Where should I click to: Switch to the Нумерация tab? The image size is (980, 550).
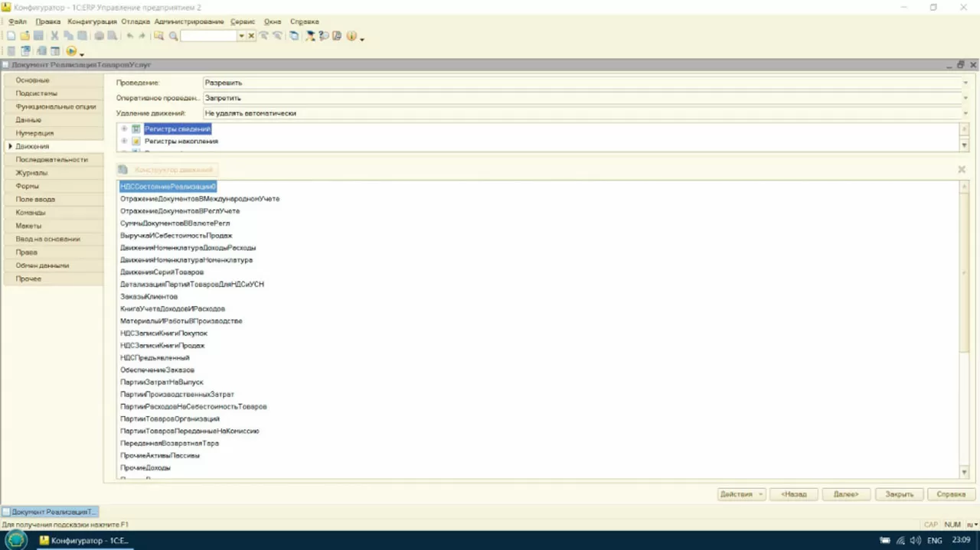pyautogui.click(x=53, y=133)
